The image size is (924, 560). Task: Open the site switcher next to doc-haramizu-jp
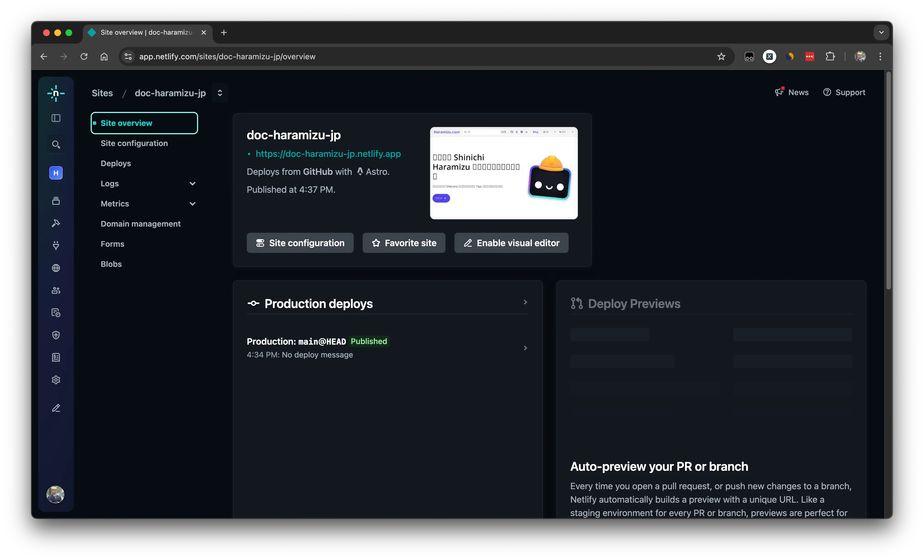(x=220, y=93)
